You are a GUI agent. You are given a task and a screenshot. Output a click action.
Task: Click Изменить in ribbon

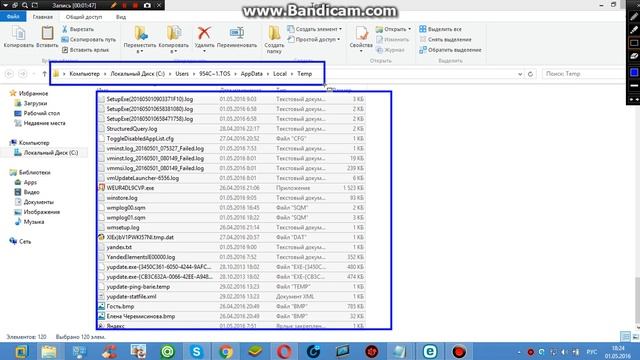[x=392, y=40]
